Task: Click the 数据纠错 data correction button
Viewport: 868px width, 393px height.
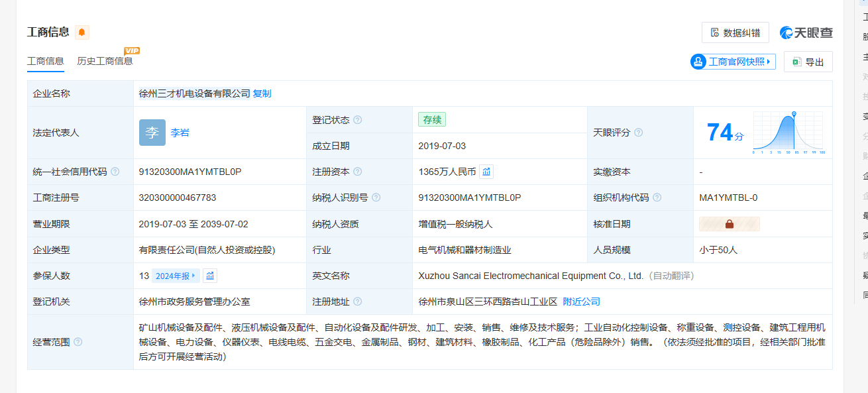Action: point(735,32)
